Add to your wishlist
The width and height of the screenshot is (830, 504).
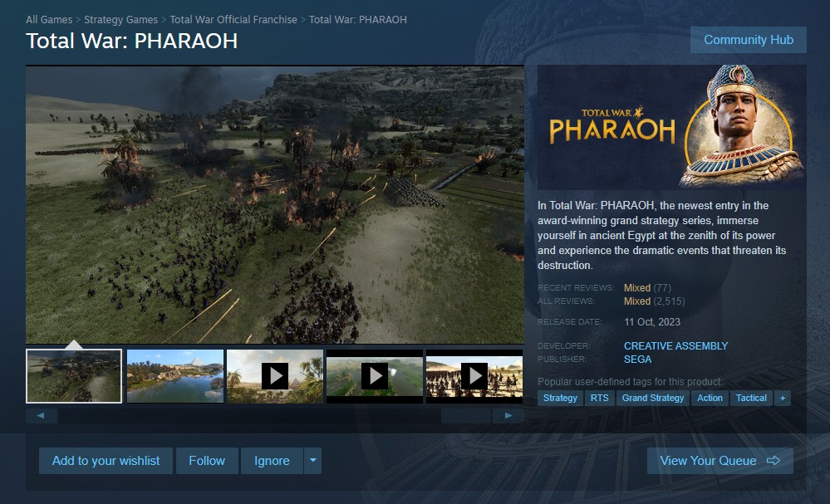coord(106,461)
